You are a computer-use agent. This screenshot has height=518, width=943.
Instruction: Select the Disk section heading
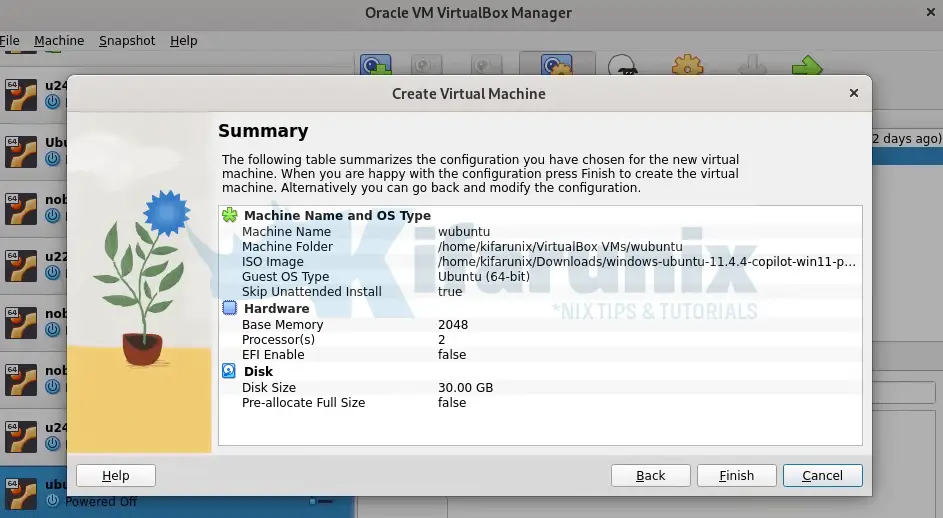click(x=259, y=371)
